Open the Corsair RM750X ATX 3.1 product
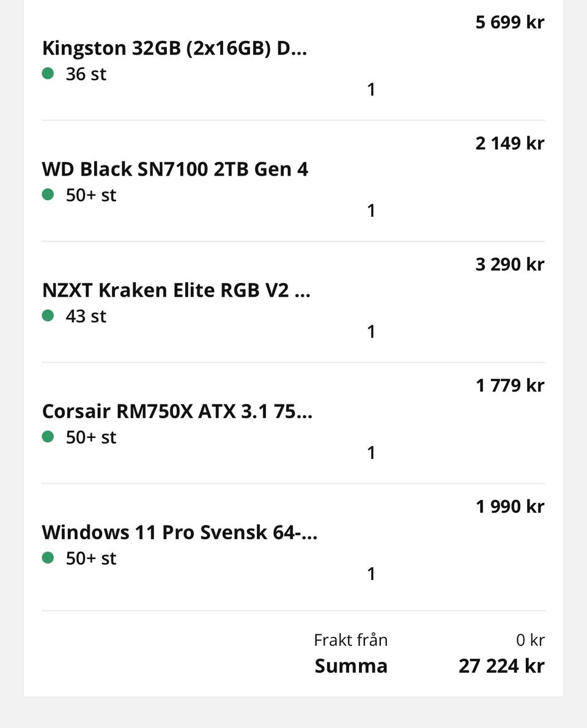The height and width of the screenshot is (728, 587). click(177, 412)
